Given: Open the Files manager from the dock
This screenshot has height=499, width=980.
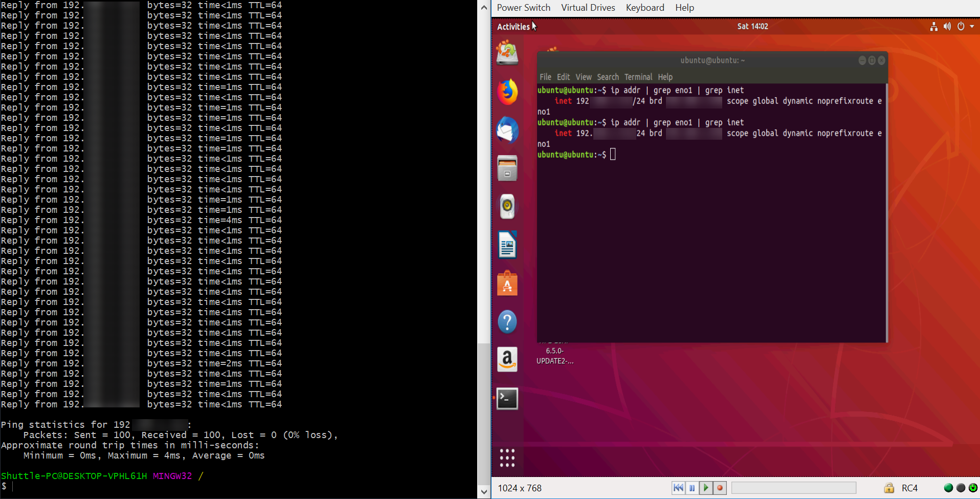Looking at the screenshot, I should click(507, 168).
